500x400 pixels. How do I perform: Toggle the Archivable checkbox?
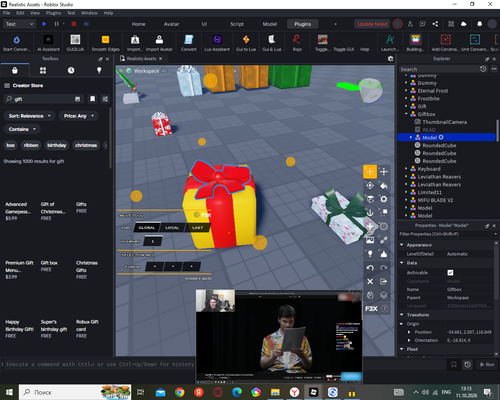(x=450, y=273)
